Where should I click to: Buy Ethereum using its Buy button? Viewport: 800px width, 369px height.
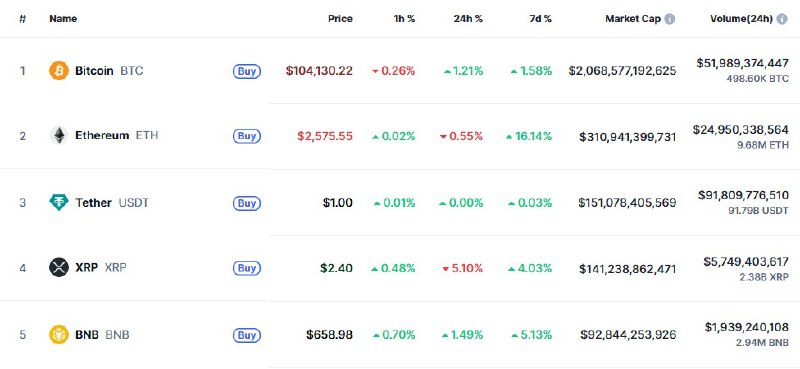click(247, 136)
